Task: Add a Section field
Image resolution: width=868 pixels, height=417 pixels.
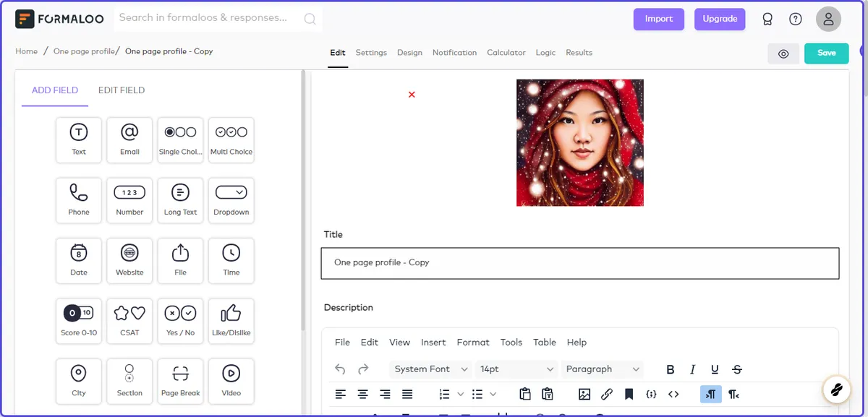Action: click(129, 382)
